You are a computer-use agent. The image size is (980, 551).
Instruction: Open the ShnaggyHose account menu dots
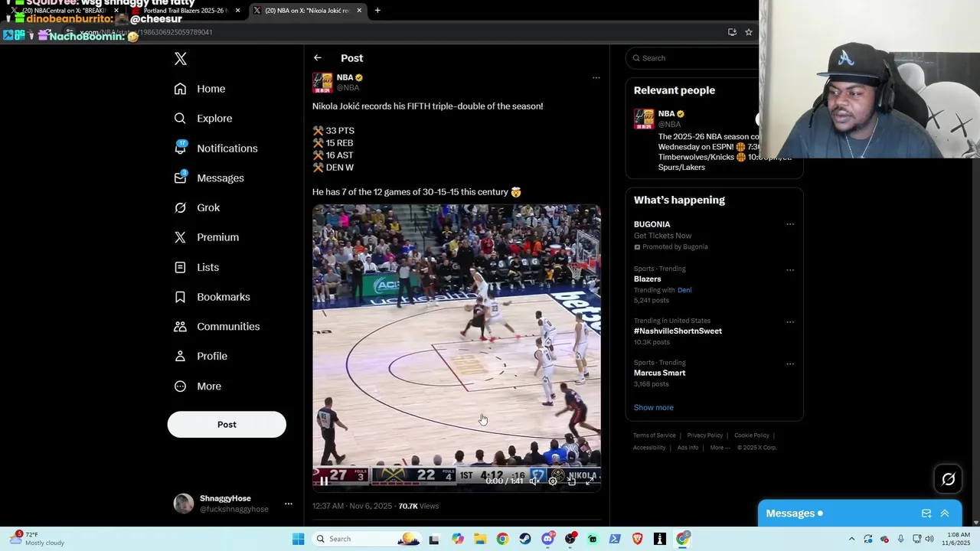289,504
